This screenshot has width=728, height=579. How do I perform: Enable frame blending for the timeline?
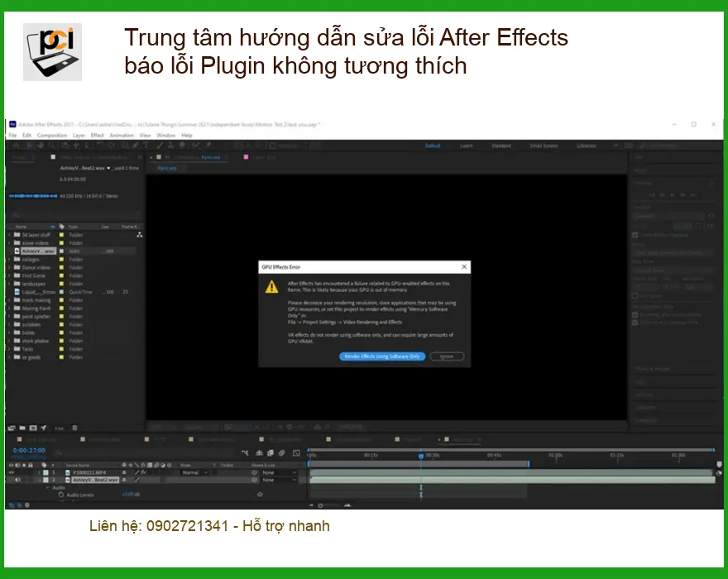tap(271, 453)
